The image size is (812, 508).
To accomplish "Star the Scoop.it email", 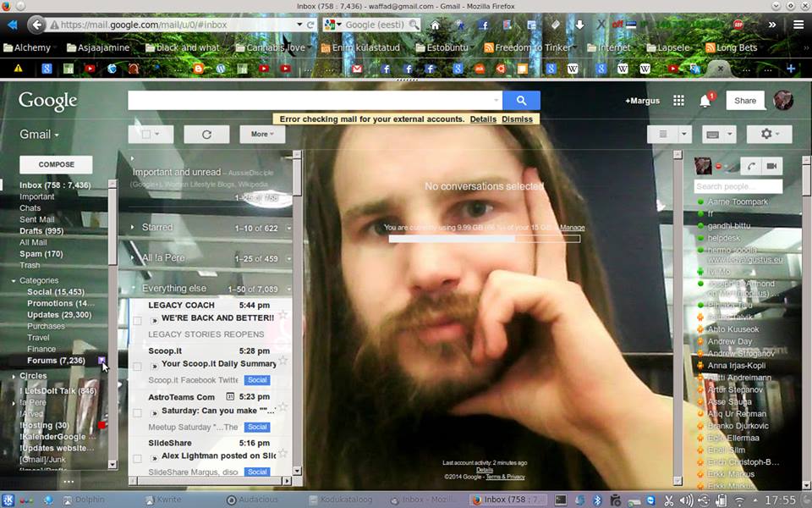I will [x=283, y=360].
